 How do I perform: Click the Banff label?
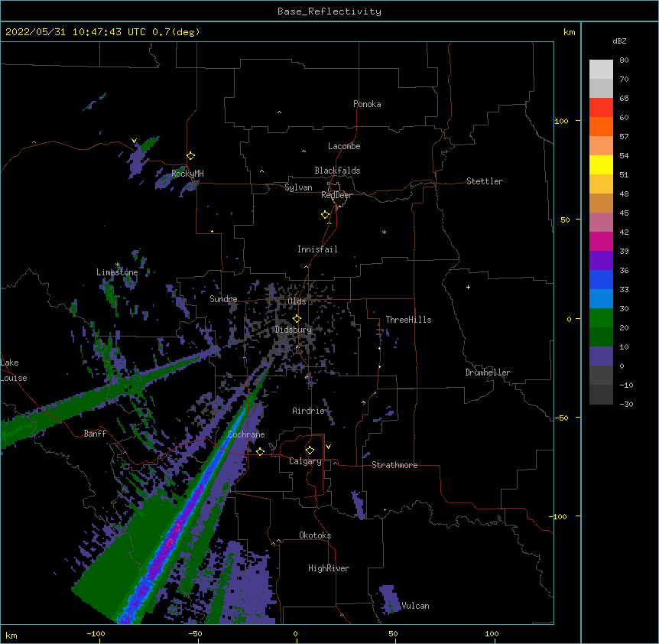pyautogui.click(x=95, y=434)
